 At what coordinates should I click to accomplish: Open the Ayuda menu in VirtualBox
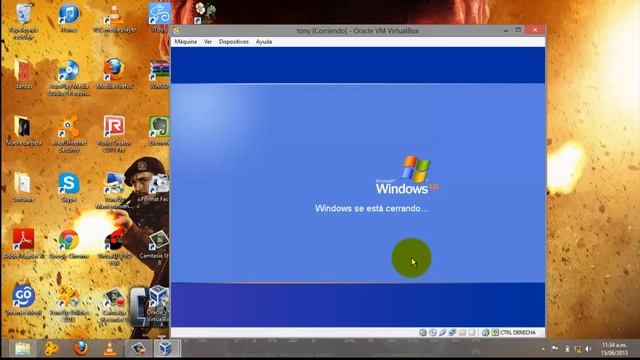coord(264,42)
